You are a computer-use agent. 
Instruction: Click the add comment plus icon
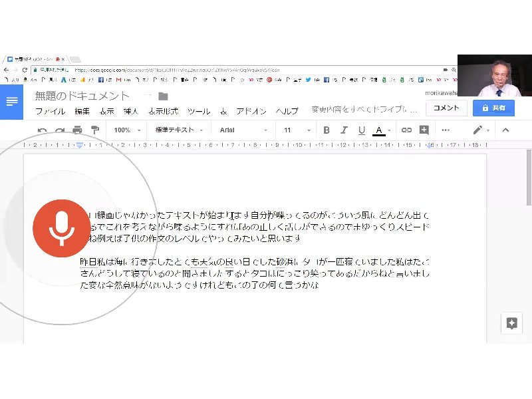(424, 130)
